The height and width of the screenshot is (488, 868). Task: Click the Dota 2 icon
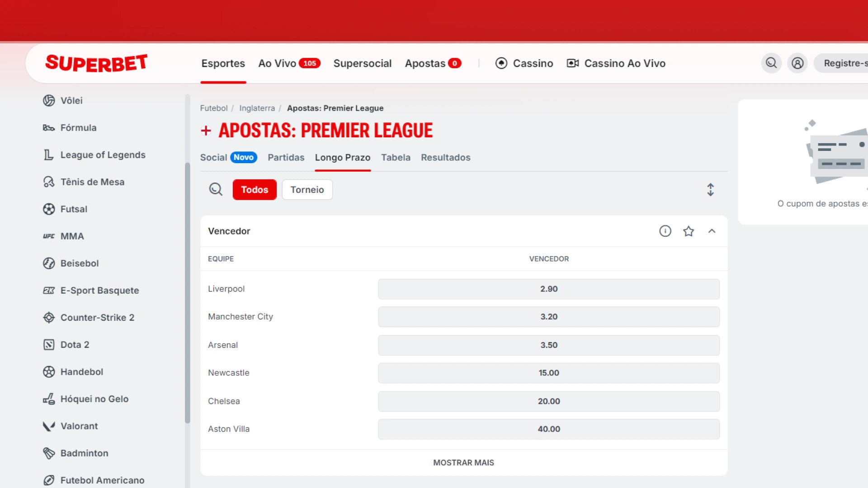tap(49, 345)
